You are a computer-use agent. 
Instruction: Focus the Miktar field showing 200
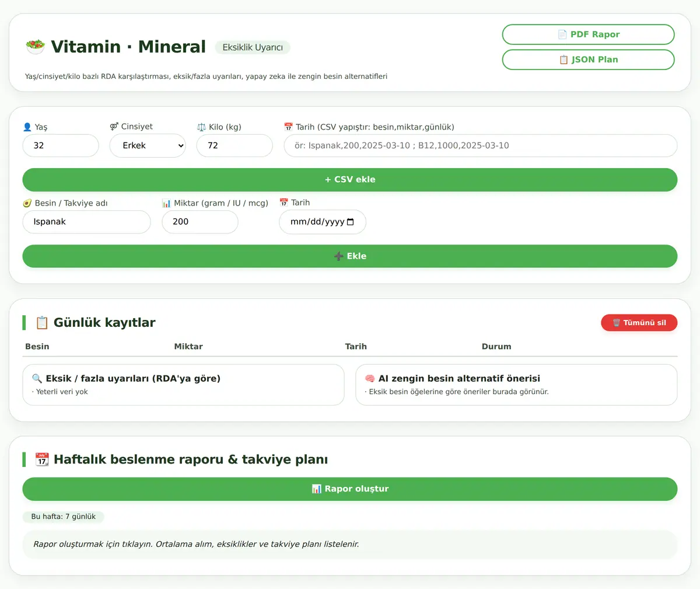click(200, 222)
